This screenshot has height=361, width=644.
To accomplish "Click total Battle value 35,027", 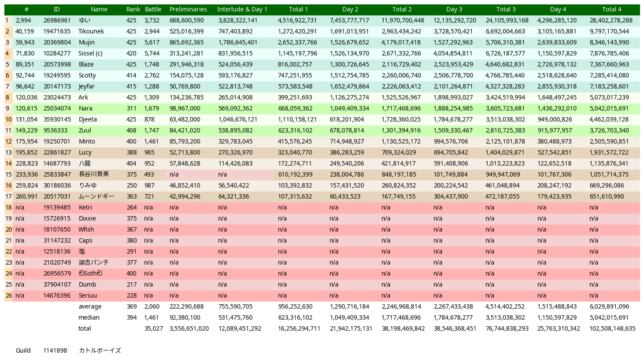I will coord(154,328).
